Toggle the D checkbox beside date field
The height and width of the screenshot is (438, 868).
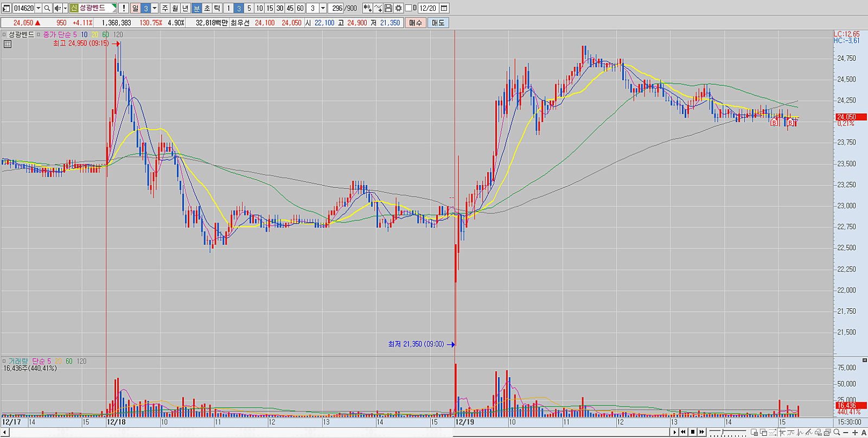pyautogui.click(x=409, y=8)
